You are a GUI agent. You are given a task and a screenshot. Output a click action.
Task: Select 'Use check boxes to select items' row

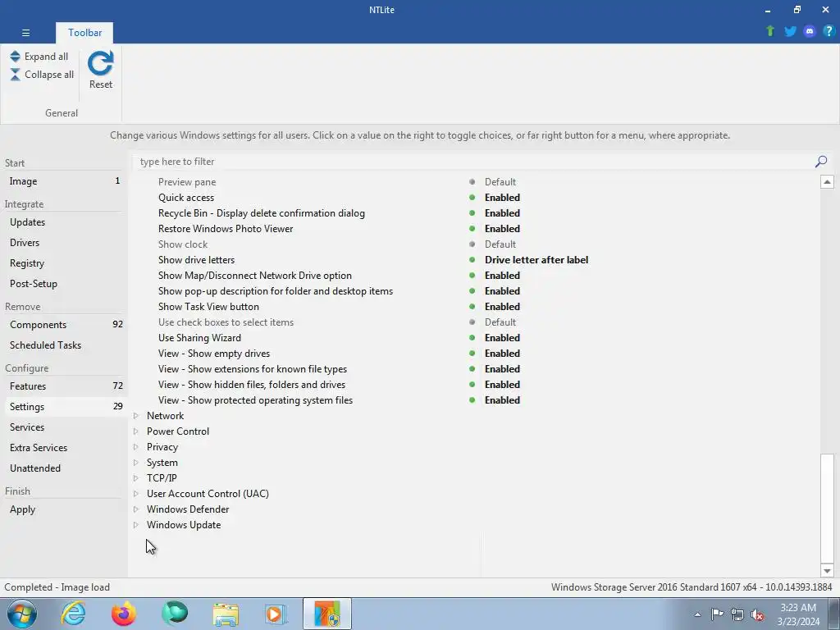(476, 322)
